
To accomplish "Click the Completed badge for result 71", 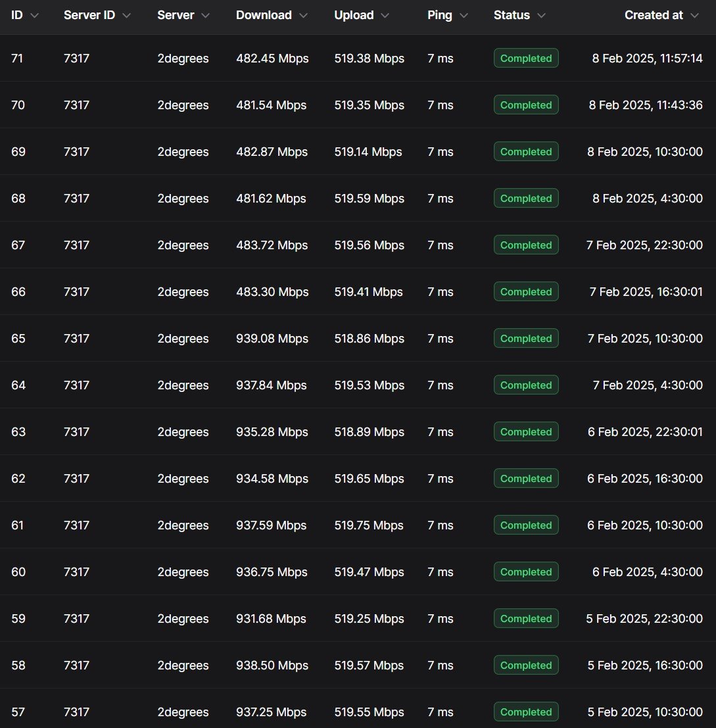I will [526, 59].
